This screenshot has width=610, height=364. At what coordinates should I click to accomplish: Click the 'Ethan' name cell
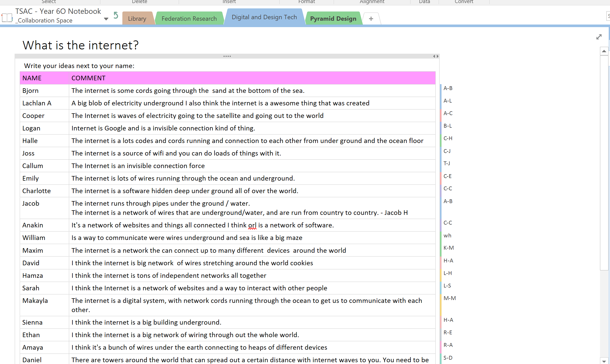(x=45, y=335)
